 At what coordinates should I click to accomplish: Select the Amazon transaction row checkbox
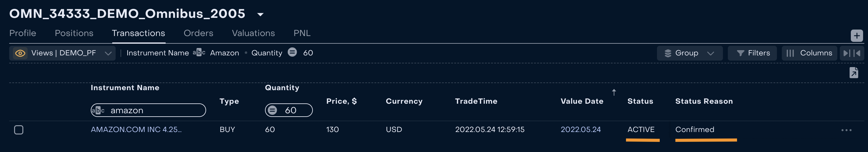[x=19, y=130]
